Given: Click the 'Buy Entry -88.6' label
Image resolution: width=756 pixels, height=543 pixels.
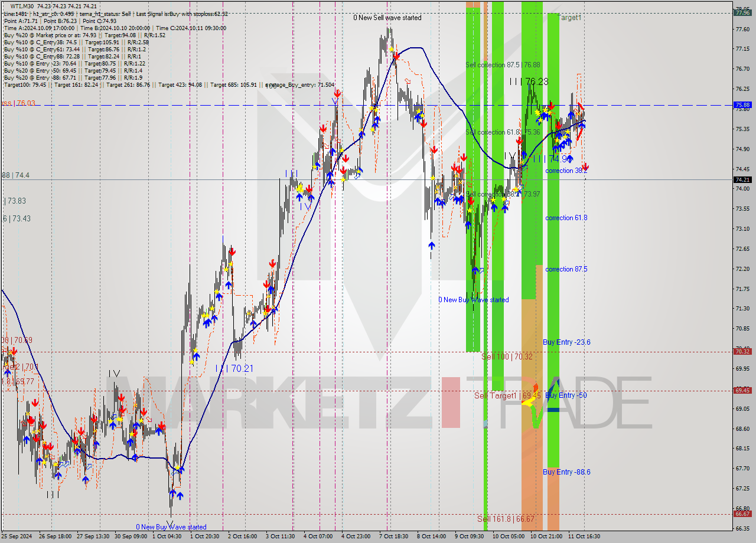Looking at the screenshot, I should coord(566,472).
